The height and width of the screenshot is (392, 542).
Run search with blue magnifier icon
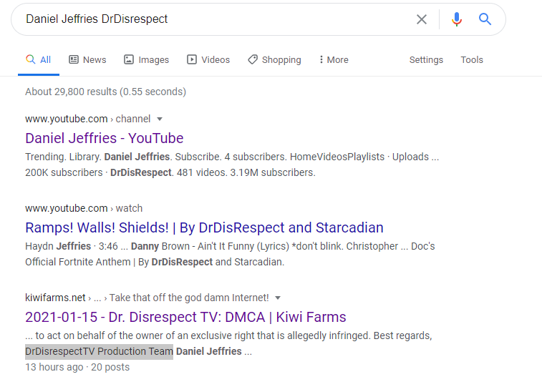point(485,19)
